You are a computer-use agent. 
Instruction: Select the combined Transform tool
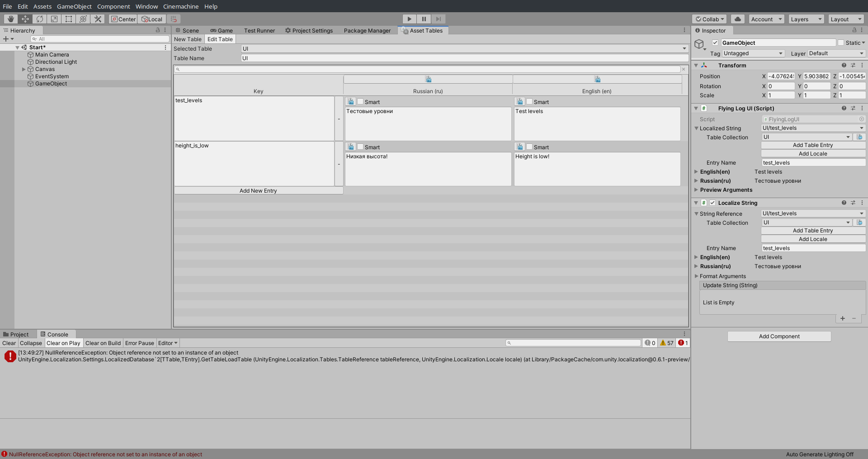tap(83, 19)
